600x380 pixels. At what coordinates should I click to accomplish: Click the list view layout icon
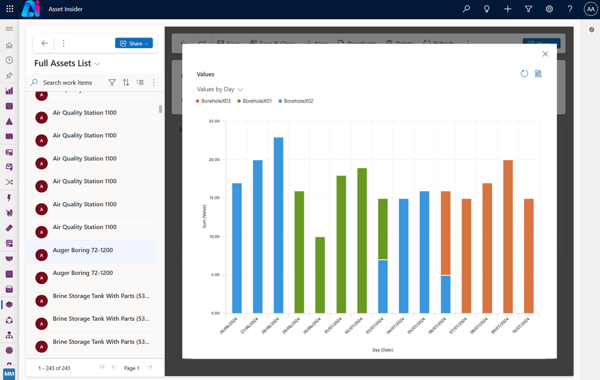[x=140, y=82]
